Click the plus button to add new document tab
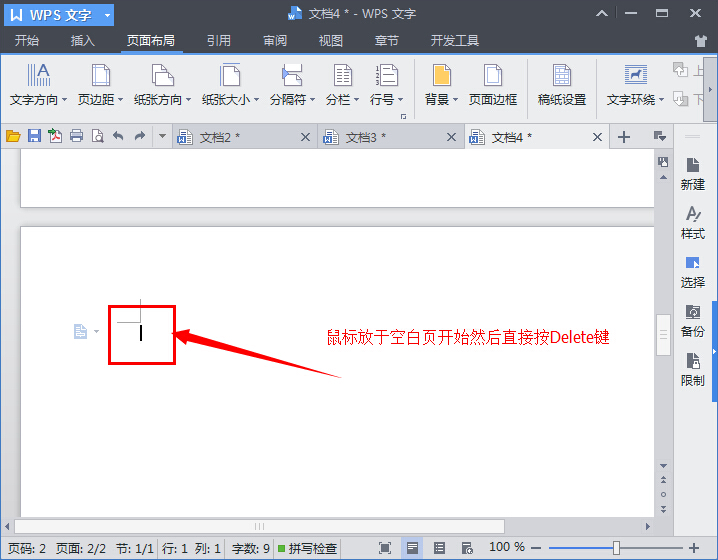718x560 pixels. click(x=624, y=137)
